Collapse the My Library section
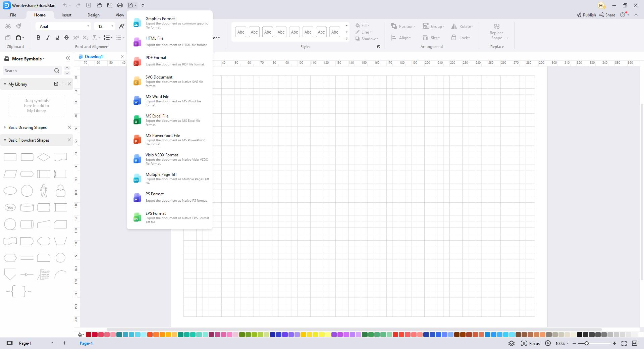The height and width of the screenshot is (349, 644). click(x=5, y=84)
